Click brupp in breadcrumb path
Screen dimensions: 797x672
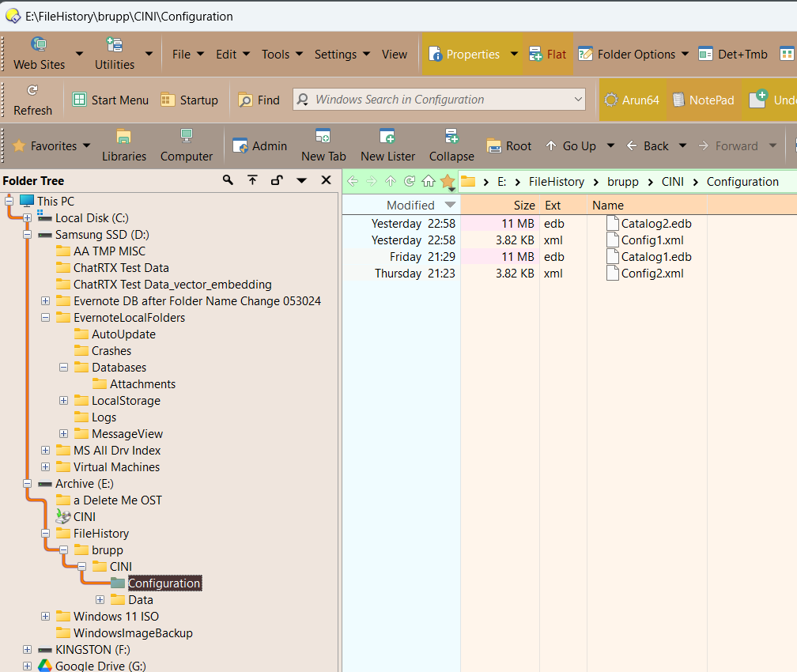(623, 182)
